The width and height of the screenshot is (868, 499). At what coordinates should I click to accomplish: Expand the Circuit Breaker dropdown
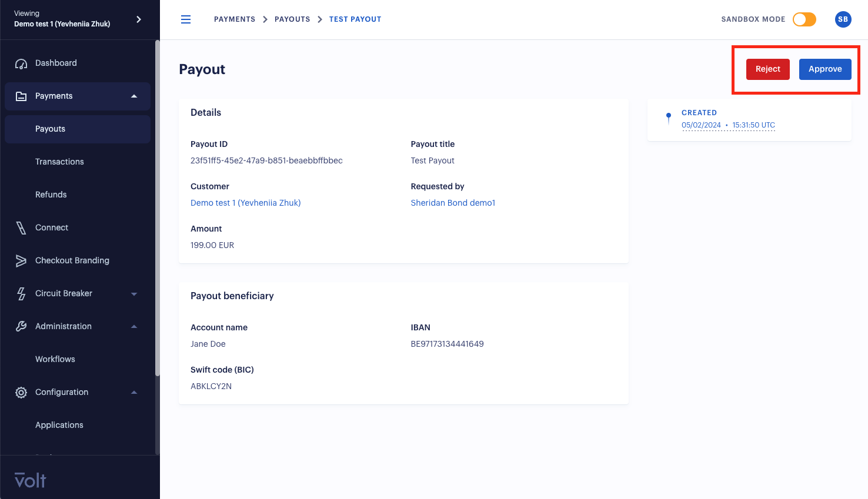pyautogui.click(x=134, y=293)
